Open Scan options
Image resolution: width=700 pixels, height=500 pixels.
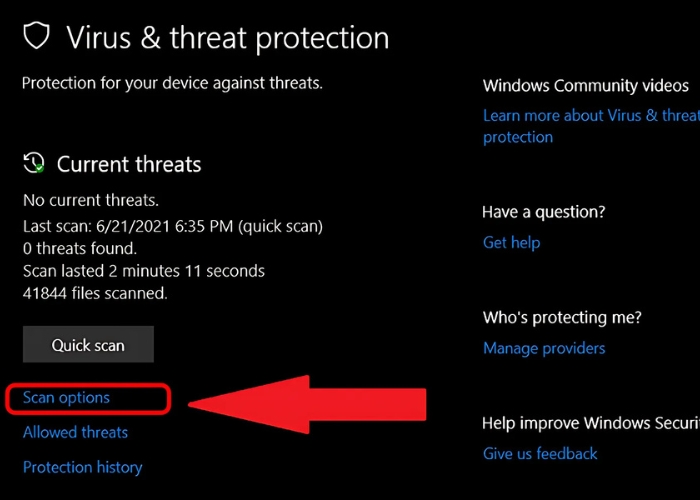pyautogui.click(x=66, y=398)
